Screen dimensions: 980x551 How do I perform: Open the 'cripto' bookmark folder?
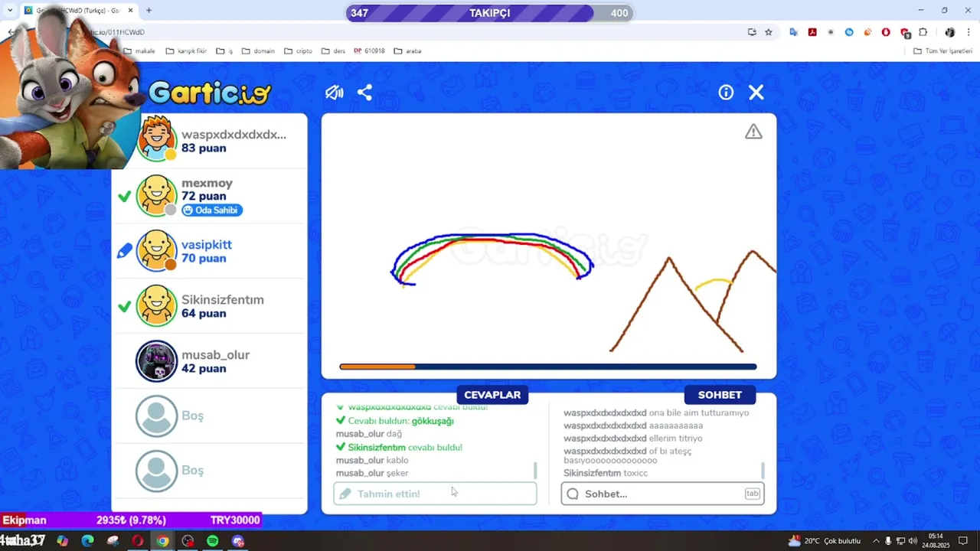click(298, 51)
